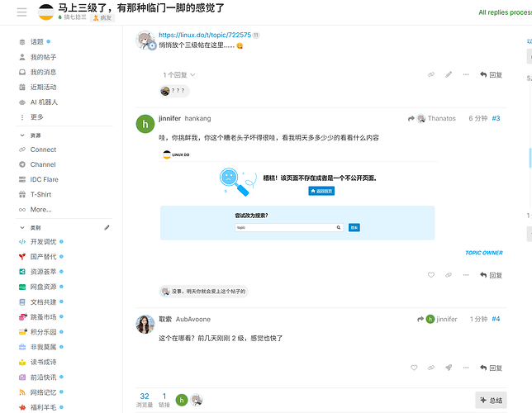Open the 没事,明天你就会爱上 reply chip

[203, 292]
